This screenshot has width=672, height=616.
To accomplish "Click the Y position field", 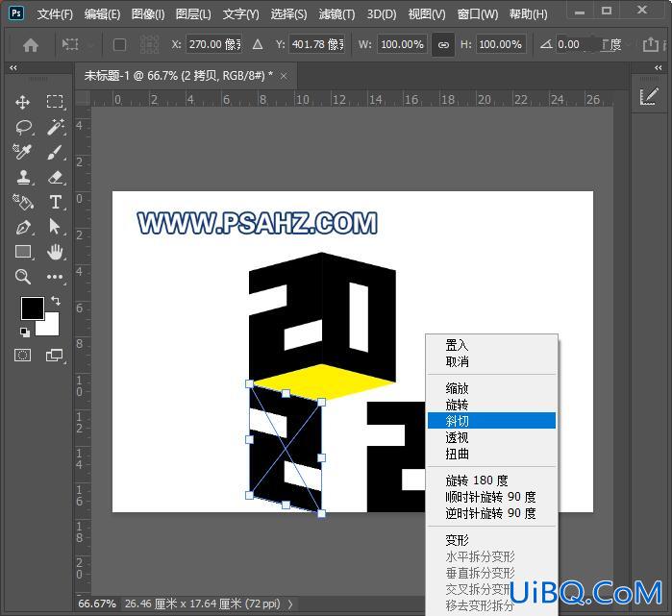I will coord(316,44).
